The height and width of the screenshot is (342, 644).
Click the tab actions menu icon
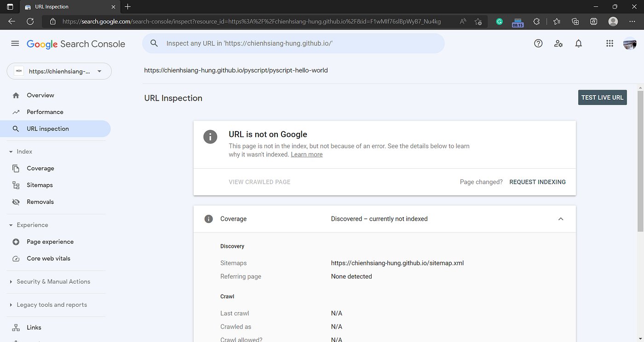tap(10, 6)
